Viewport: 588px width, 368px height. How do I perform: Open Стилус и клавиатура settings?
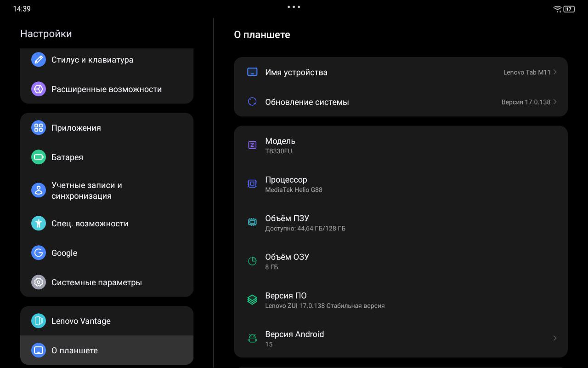pos(107,59)
